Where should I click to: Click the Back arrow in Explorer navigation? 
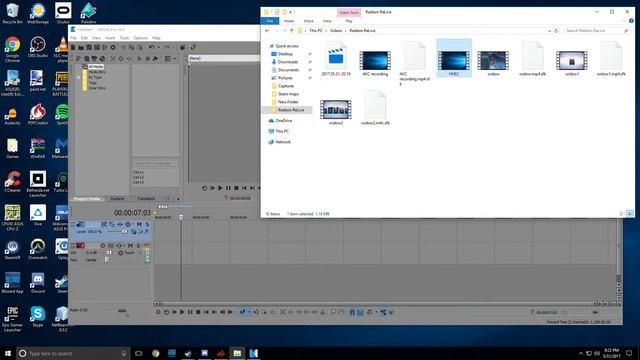[267, 31]
